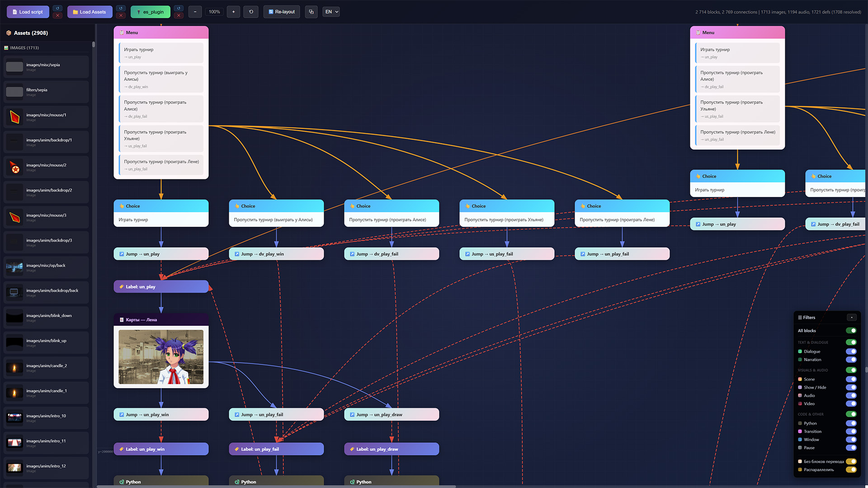The width and height of the screenshot is (868, 488).
Task: Click the Карты — Лена scene thumbnail
Action: 161,357
